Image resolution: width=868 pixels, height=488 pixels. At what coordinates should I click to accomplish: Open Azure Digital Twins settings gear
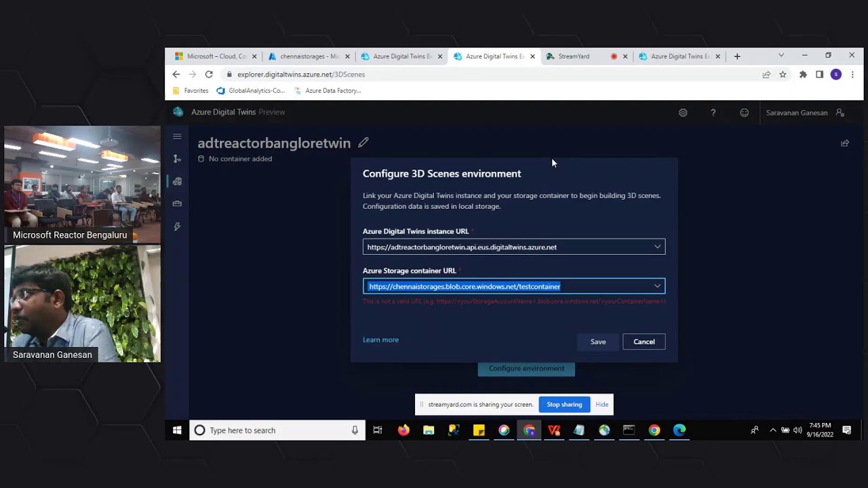pyautogui.click(x=683, y=113)
